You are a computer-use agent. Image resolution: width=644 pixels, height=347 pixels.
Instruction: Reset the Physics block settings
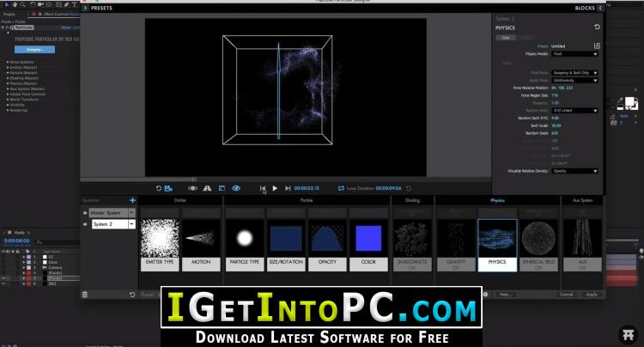tap(597, 27)
